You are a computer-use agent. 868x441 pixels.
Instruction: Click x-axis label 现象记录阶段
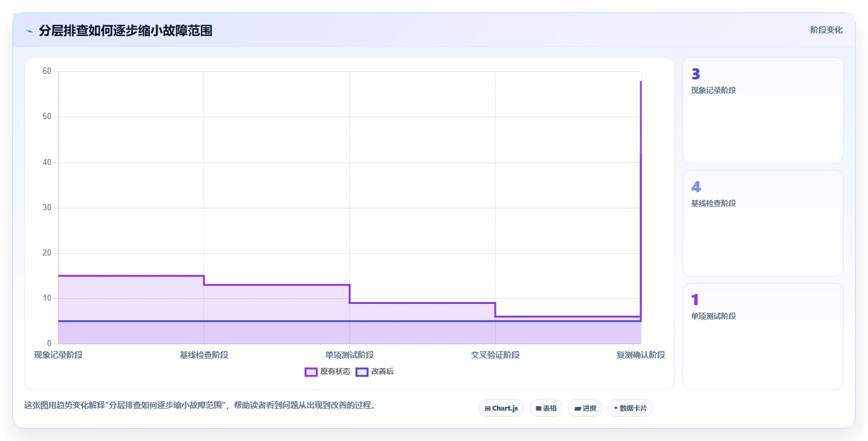(x=58, y=355)
